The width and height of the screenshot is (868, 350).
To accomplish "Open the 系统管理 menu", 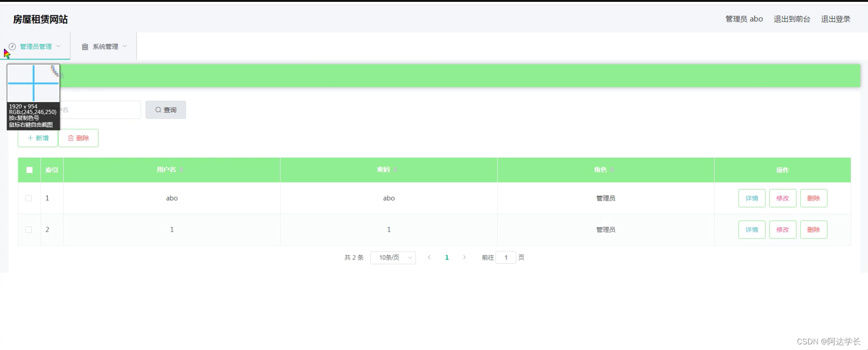I will click(x=104, y=46).
